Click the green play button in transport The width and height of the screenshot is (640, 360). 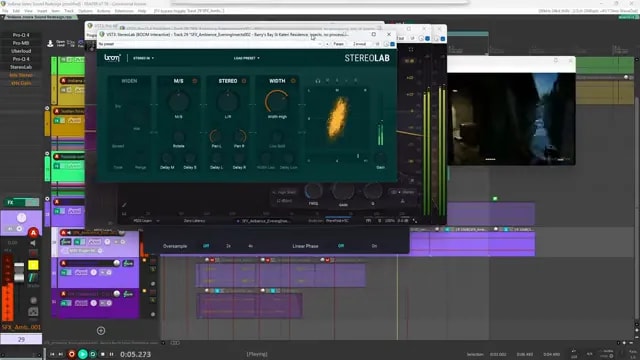point(82,354)
